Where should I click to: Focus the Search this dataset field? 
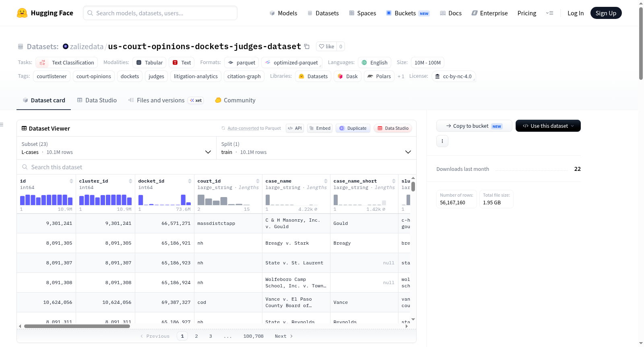pos(217,167)
